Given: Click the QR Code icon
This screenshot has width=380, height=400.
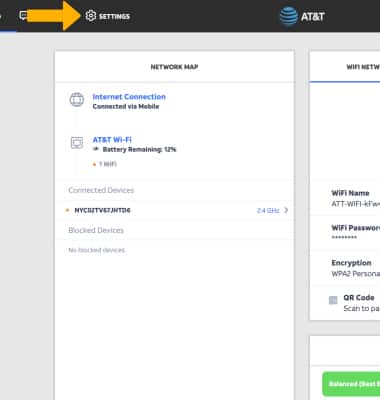Looking at the screenshot, I should [333, 300].
